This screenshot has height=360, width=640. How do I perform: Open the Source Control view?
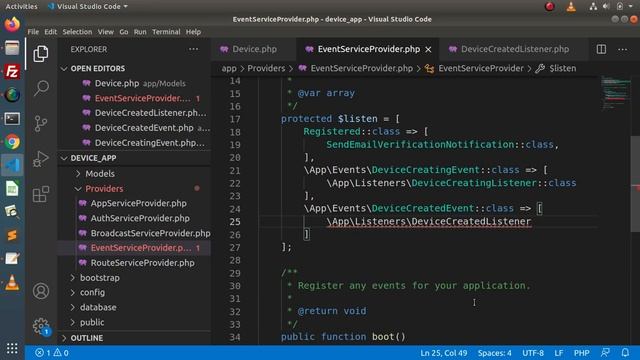[41, 123]
